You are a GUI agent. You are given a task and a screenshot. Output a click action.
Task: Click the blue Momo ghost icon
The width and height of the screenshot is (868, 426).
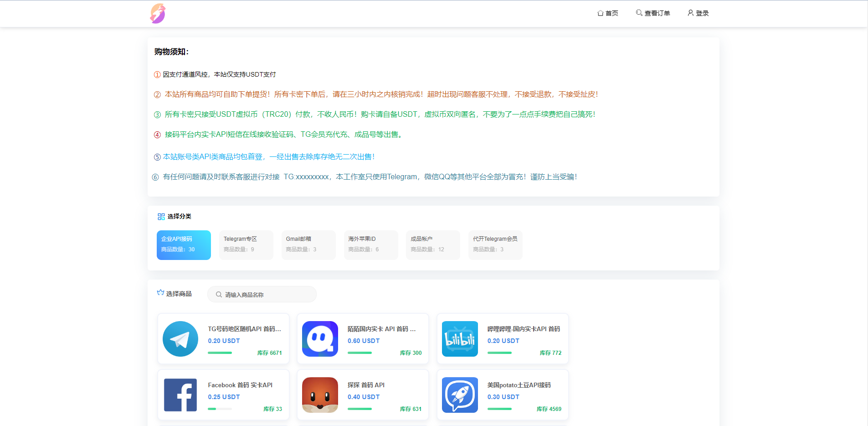pos(320,339)
